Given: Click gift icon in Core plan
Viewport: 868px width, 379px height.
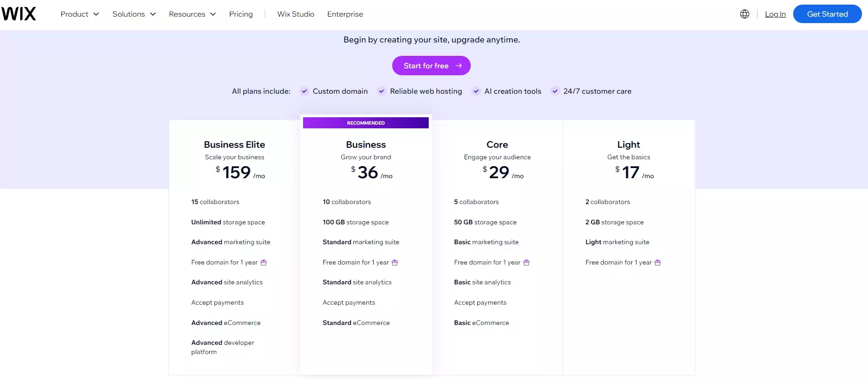Looking at the screenshot, I should coord(526,263).
